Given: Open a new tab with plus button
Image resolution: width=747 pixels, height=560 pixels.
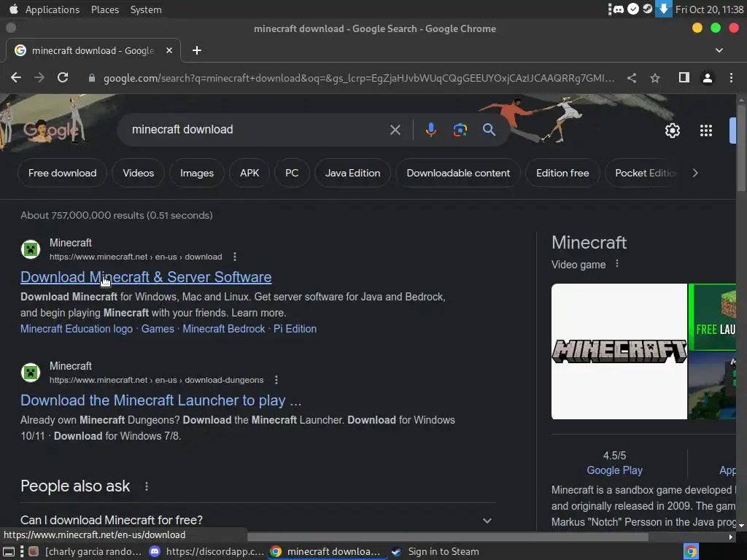Looking at the screenshot, I should point(197,50).
